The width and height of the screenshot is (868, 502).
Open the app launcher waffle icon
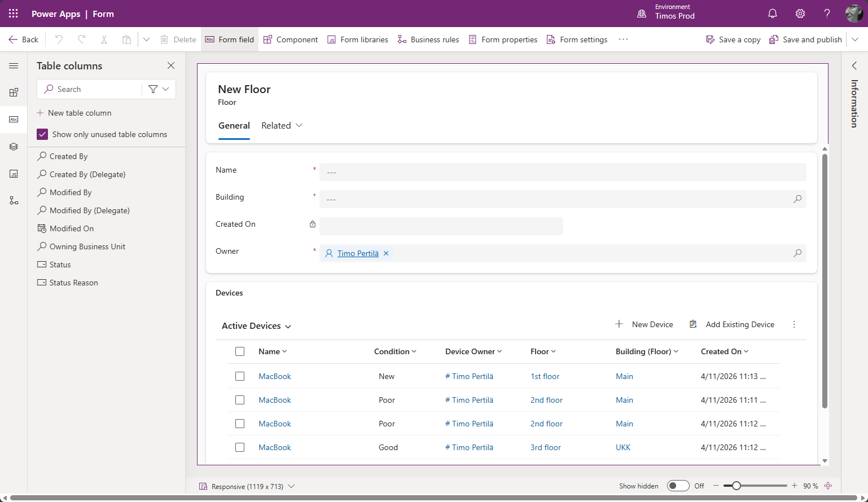(14, 14)
